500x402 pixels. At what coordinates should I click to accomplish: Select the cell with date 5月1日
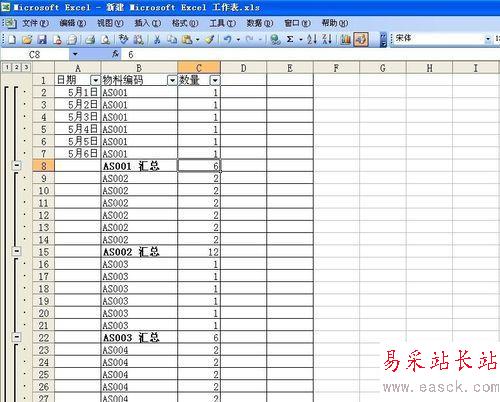(78, 92)
